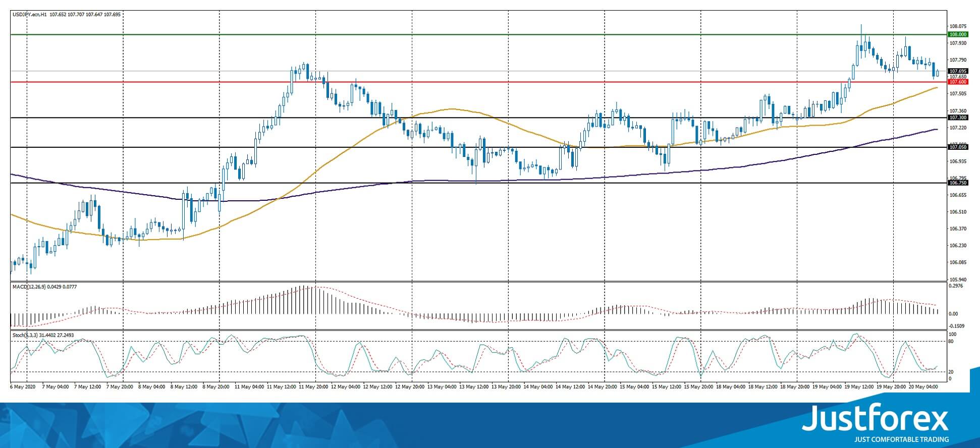Select the red 107.600 price level label
The height and width of the screenshot is (448, 980).
(958, 82)
